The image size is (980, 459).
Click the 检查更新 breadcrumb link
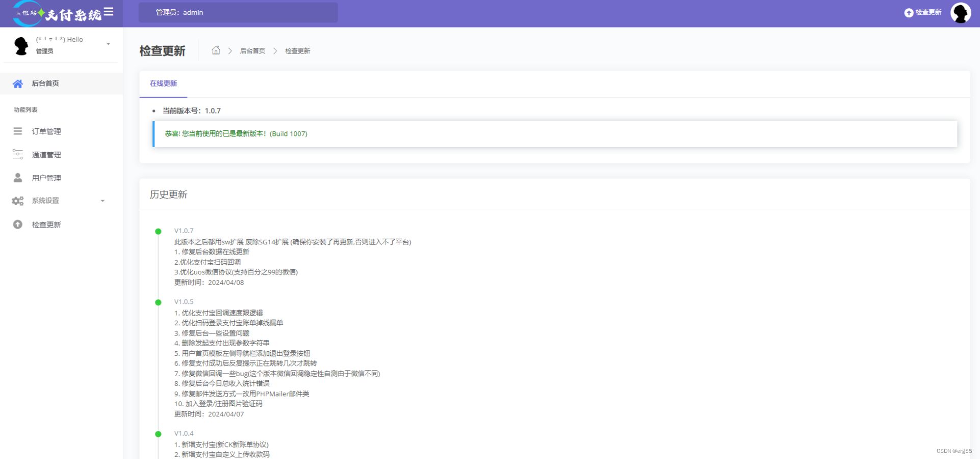click(x=297, y=50)
